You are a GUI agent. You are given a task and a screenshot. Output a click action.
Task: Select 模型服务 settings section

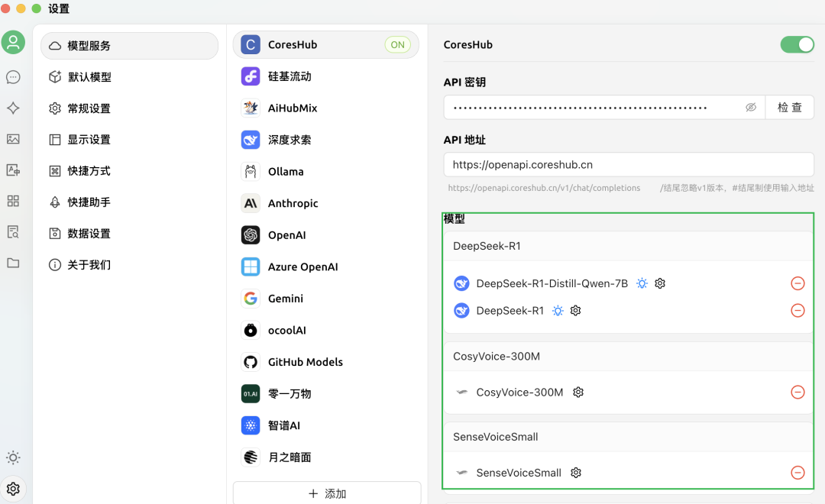[129, 46]
